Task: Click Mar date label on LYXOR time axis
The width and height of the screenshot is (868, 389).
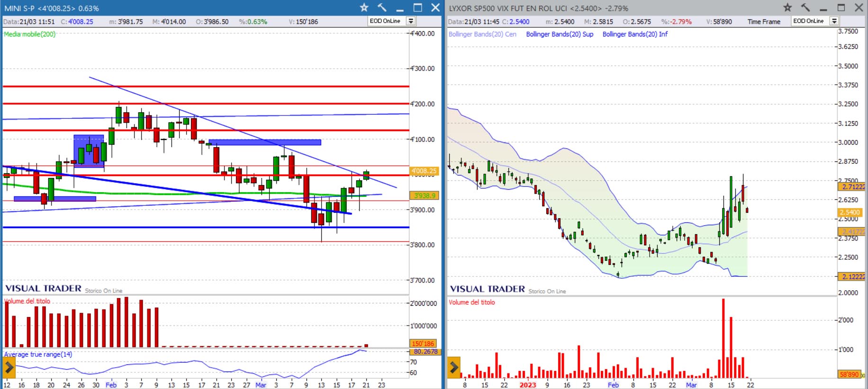Action: click(x=691, y=385)
